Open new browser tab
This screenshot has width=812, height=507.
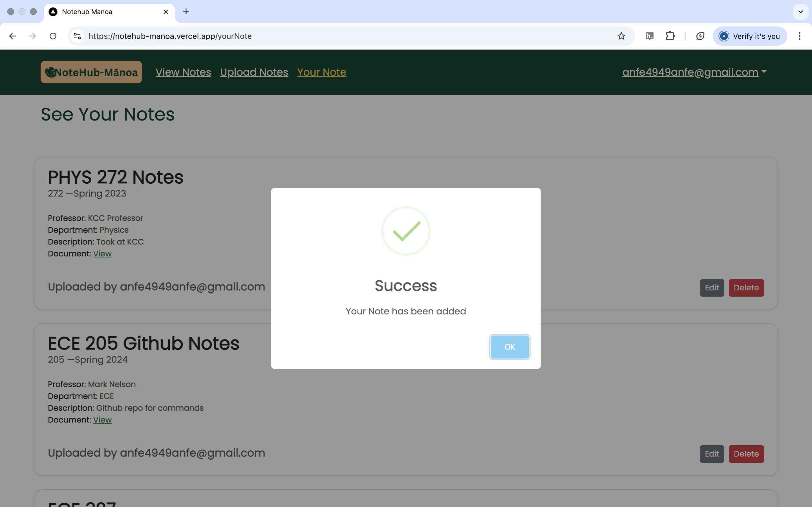click(x=186, y=12)
